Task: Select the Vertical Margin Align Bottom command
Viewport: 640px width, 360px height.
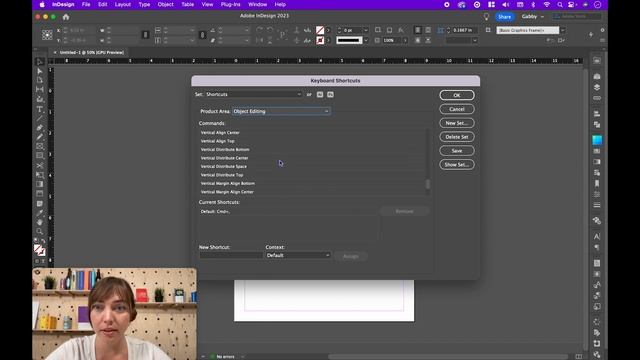Action: pos(228,183)
